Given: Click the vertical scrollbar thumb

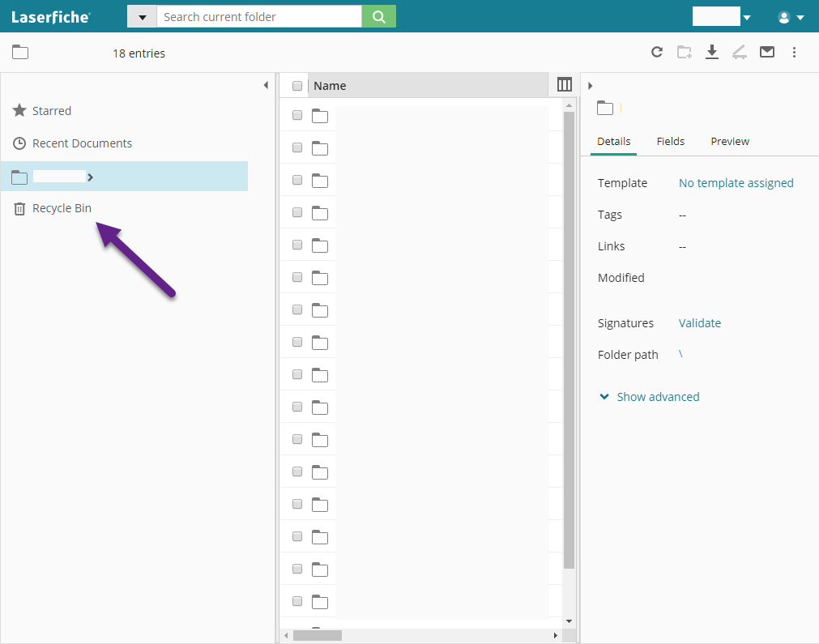Looking at the screenshot, I should [569, 340].
